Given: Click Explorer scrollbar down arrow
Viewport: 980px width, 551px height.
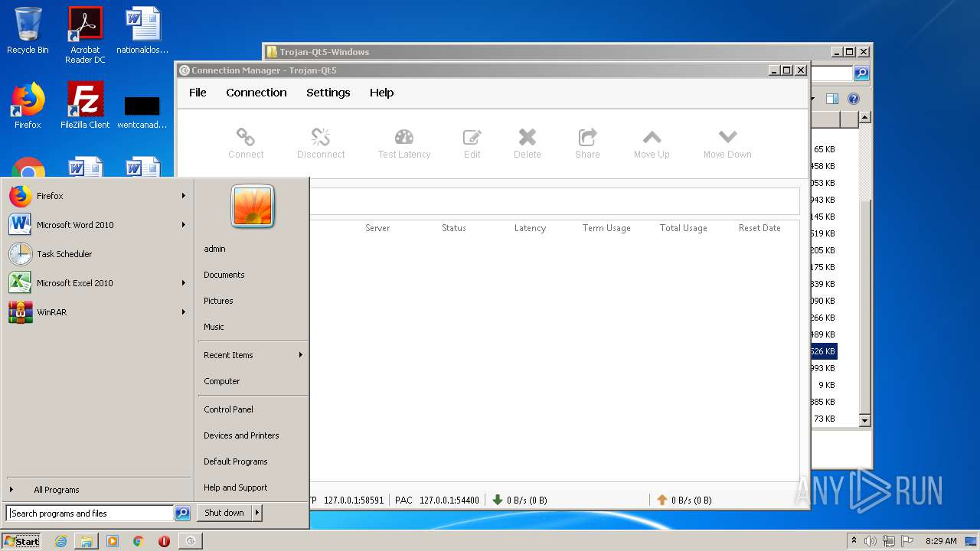Looking at the screenshot, I should point(864,420).
